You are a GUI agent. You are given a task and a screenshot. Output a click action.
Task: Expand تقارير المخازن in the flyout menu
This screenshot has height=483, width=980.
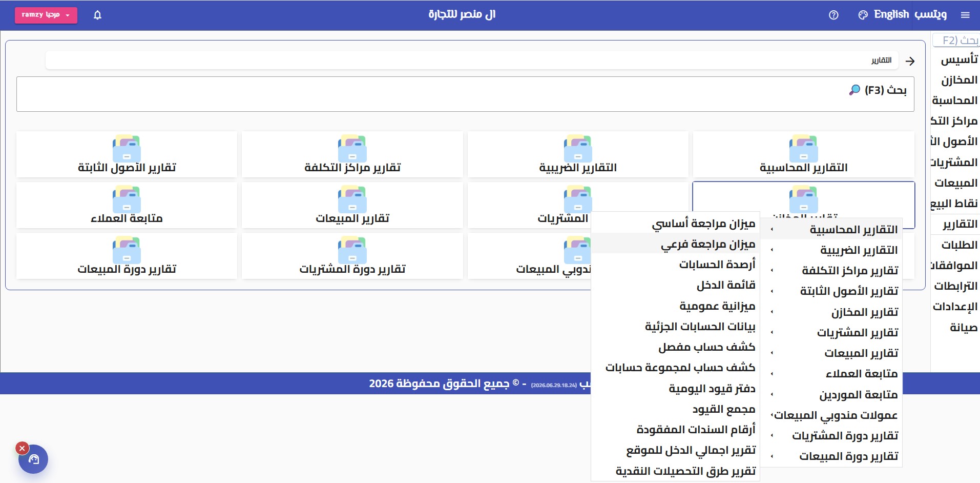coord(831,312)
